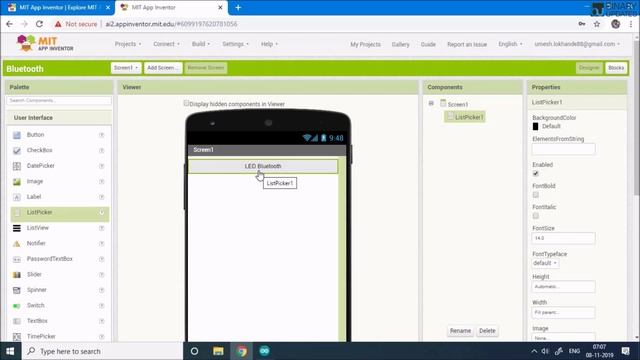Open the Connect dropdown menu
This screenshot has height=360, width=640.
coord(166,44)
